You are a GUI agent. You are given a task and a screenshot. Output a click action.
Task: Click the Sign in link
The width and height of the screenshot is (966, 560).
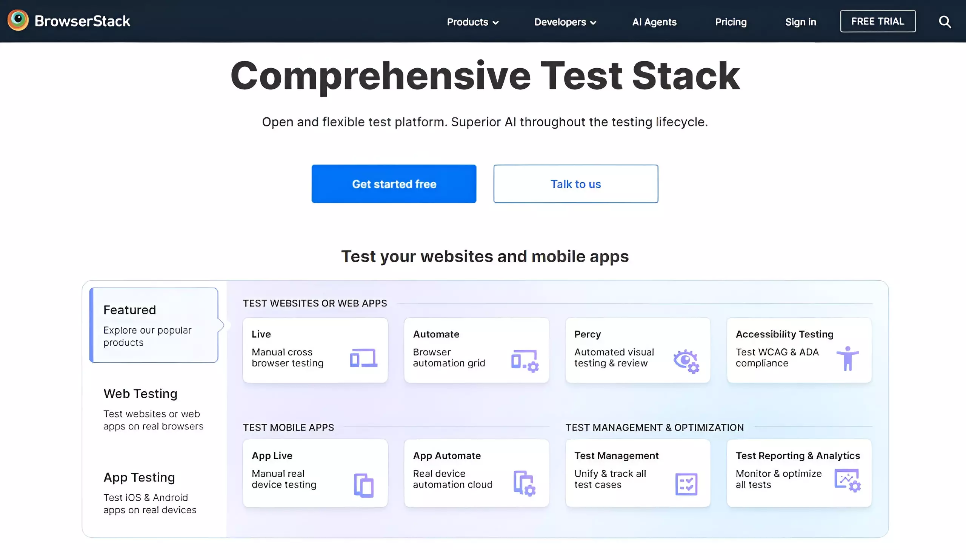click(800, 22)
